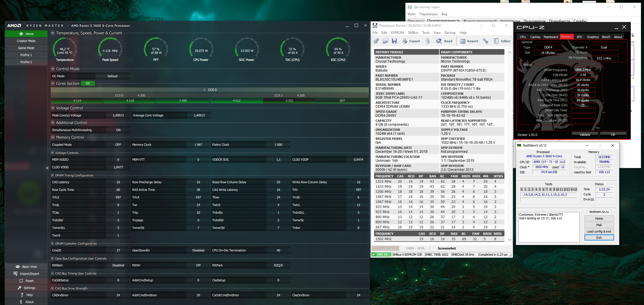Click Validate button in CPU-Z
This screenshot has height=305, width=644.
click(585, 135)
